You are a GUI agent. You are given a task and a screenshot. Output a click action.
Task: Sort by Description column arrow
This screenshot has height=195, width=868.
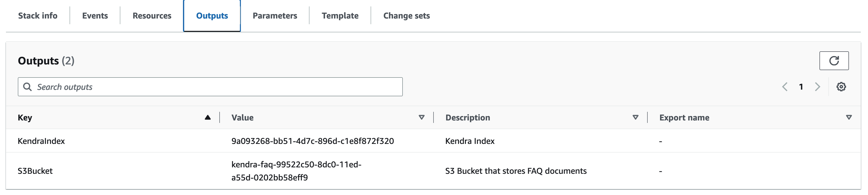635,117
